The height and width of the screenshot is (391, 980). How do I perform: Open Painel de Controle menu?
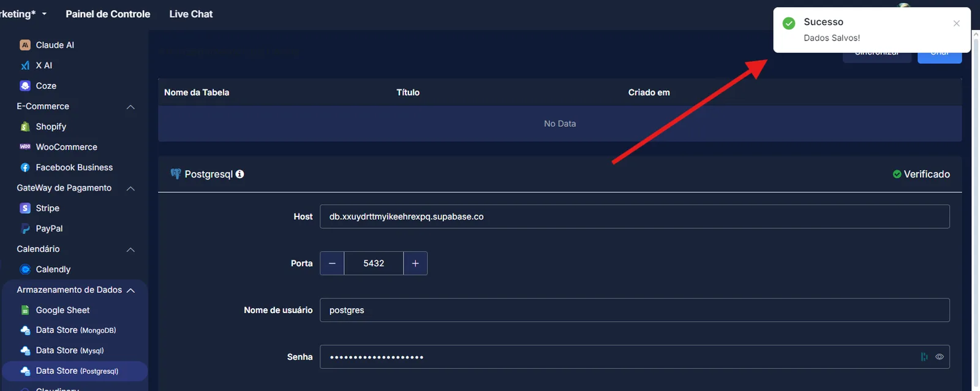108,14
